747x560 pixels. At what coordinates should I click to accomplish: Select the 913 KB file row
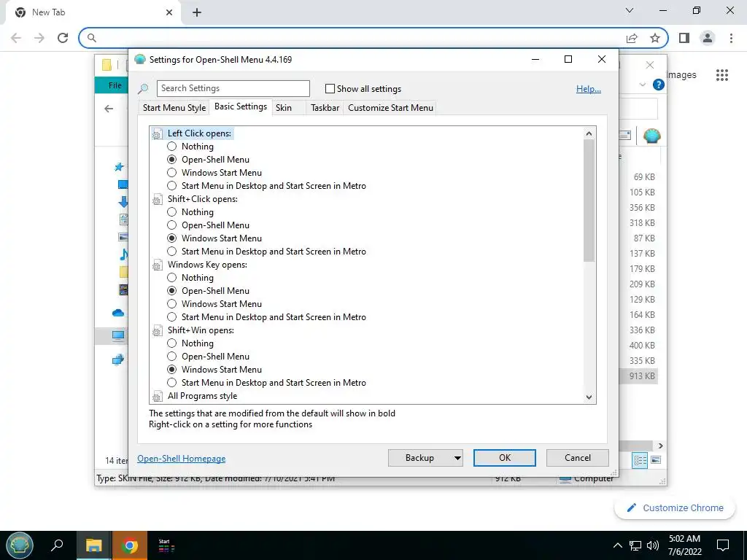639,376
